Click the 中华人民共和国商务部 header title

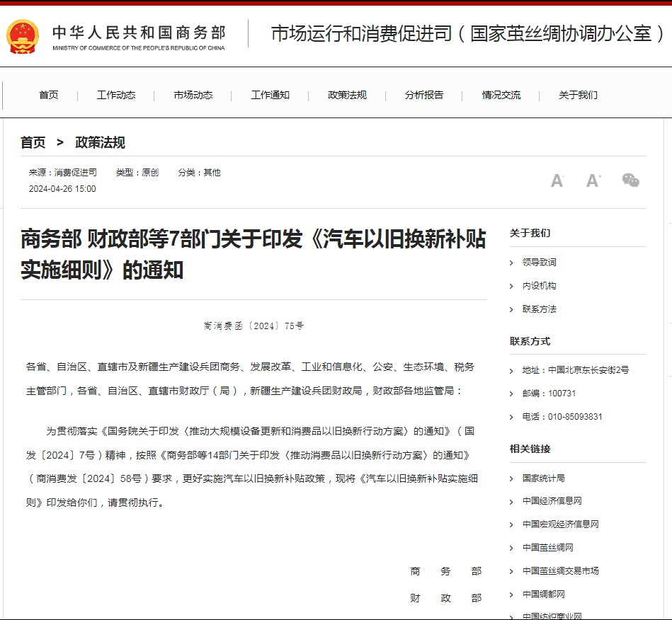pos(139,33)
